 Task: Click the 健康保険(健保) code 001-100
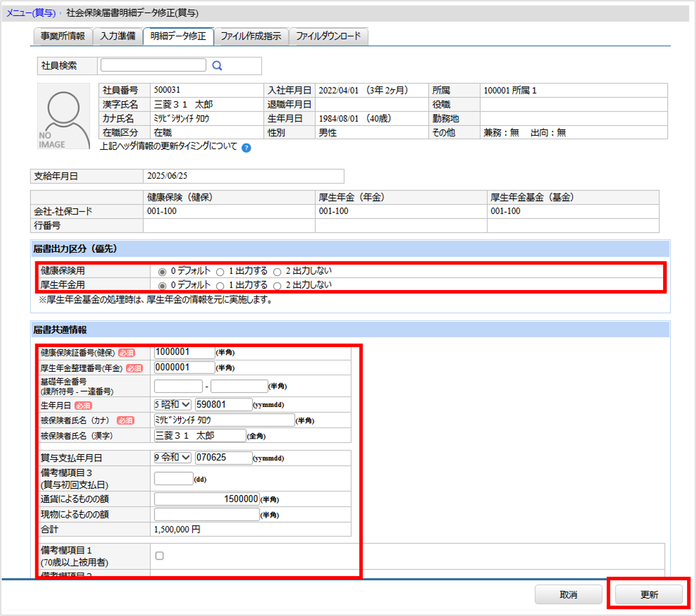point(162,211)
